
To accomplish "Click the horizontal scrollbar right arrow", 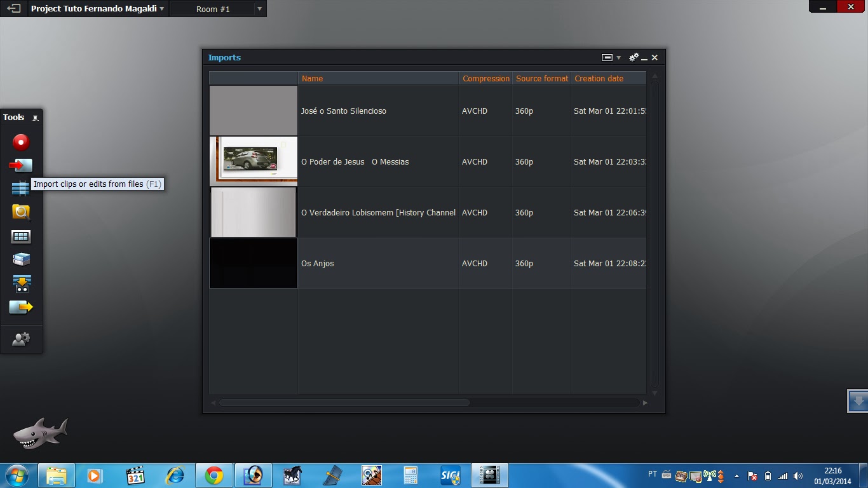I will tap(645, 403).
